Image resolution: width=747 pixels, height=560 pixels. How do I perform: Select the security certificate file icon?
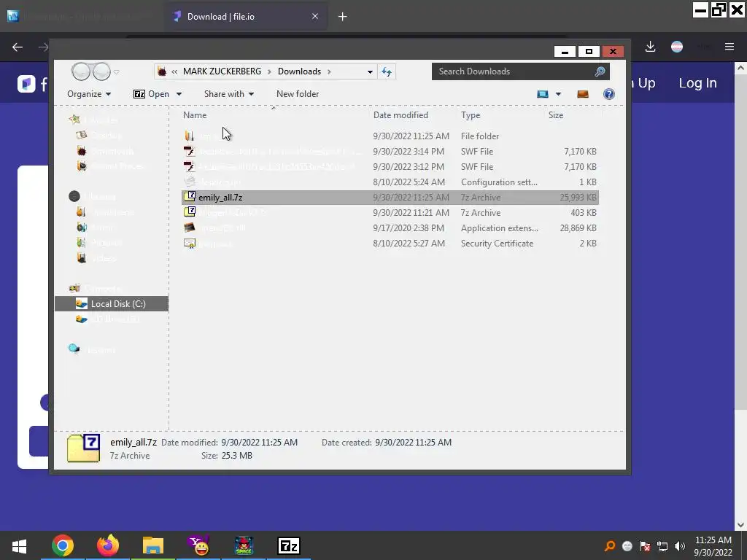(x=190, y=244)
